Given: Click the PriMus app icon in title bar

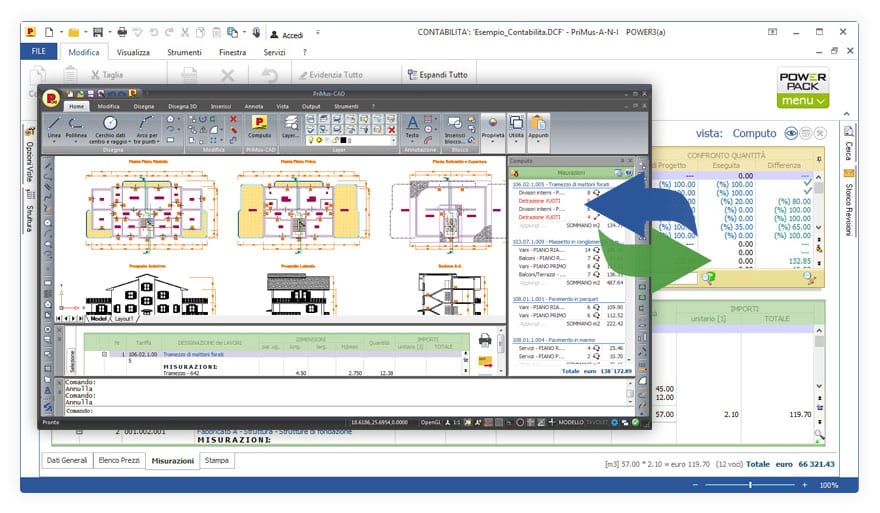Looking at the screenshot, I should [31, 33].
